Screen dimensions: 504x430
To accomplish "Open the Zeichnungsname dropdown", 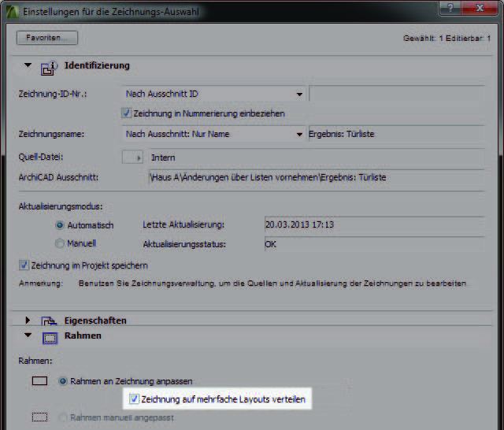I will (213, 134).
